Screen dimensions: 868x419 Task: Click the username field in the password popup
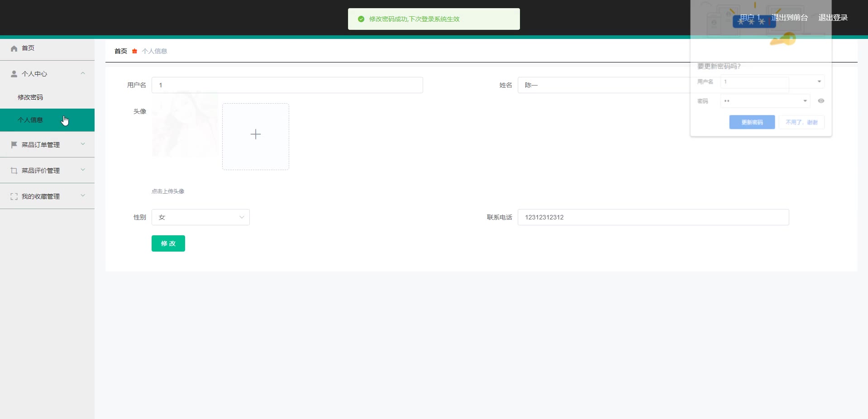772,81
